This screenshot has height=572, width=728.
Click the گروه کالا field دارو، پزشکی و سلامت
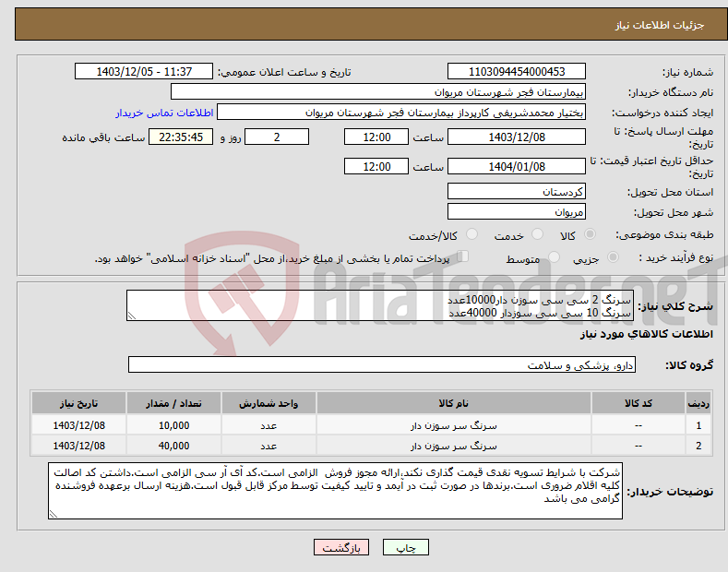[x=382, y=365]
